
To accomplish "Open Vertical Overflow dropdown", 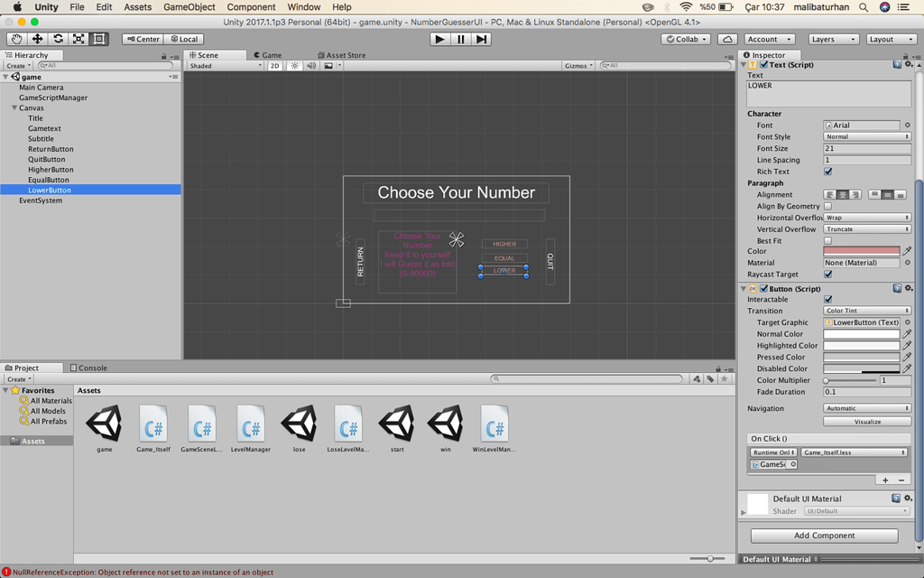I will (x=867, y=229).
